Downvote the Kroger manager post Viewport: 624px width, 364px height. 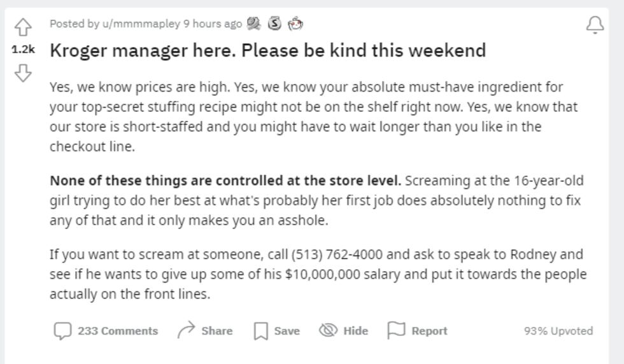pyautogui.click(x=23, y=73)
